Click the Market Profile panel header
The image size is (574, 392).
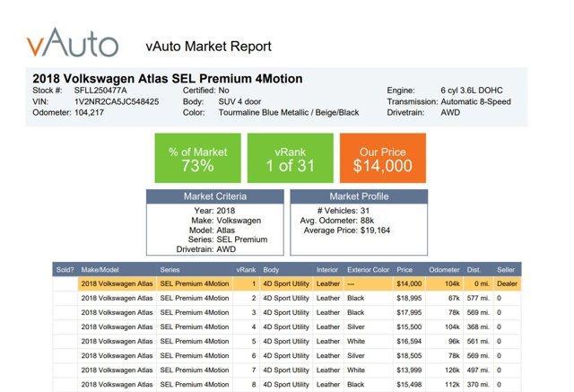tap(358, 196)
